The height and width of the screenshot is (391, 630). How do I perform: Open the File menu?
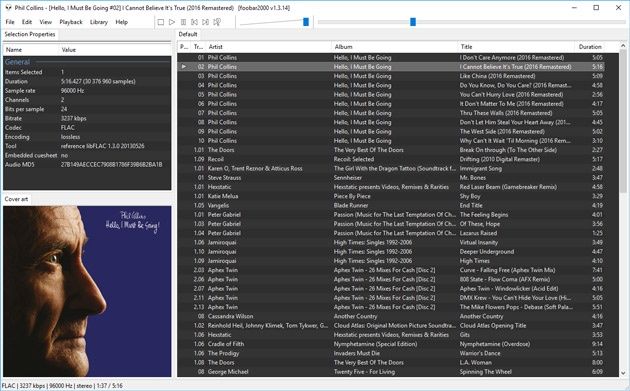click(x=10, y=22)
